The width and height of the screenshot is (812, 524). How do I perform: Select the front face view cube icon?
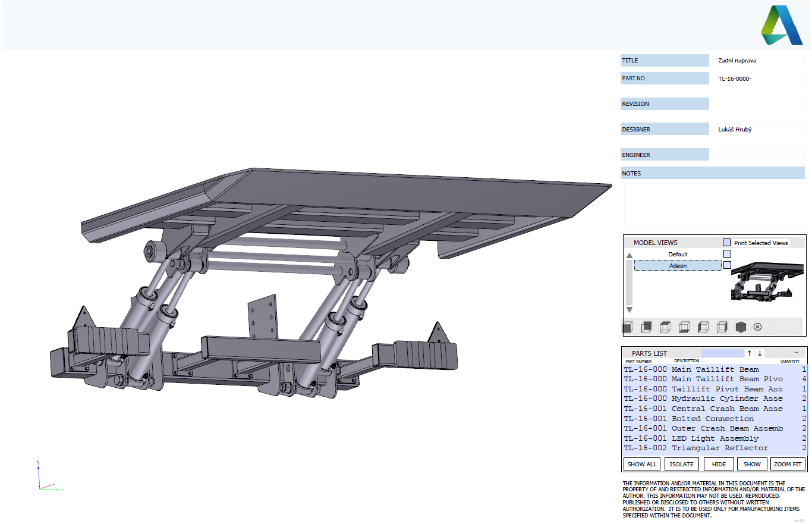pos(628,327)
